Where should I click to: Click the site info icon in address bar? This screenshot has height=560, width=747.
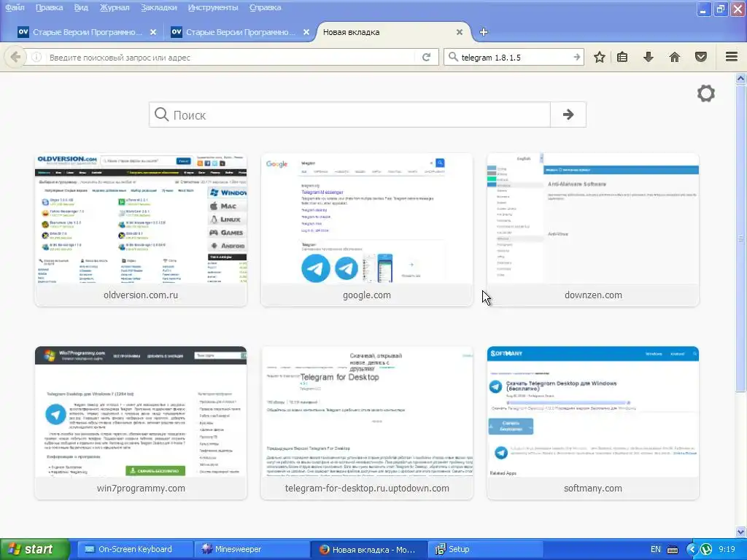pos(36,57)
